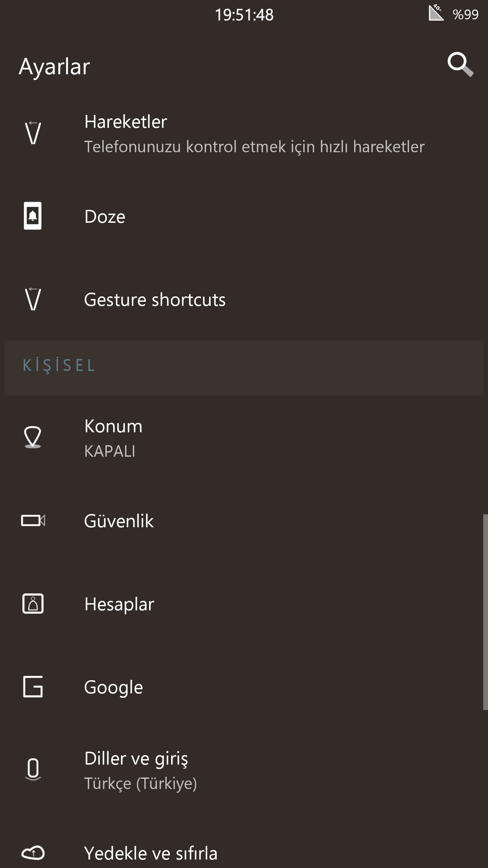Image resolution: width=488 pixels, height=868 pixels.
Task: Tap the Hareketler gesture icon
Action: (x=33, y=133)
